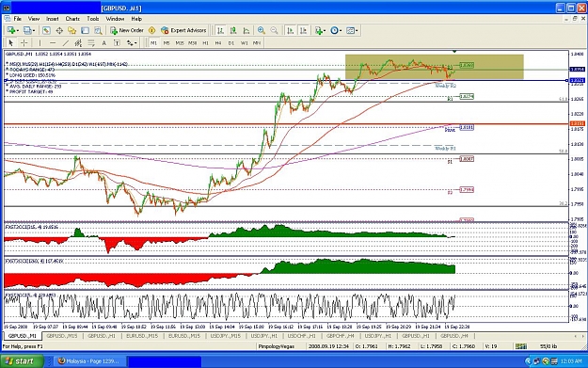
Task: Switch timeframe to MN
Action: point(257,43)
